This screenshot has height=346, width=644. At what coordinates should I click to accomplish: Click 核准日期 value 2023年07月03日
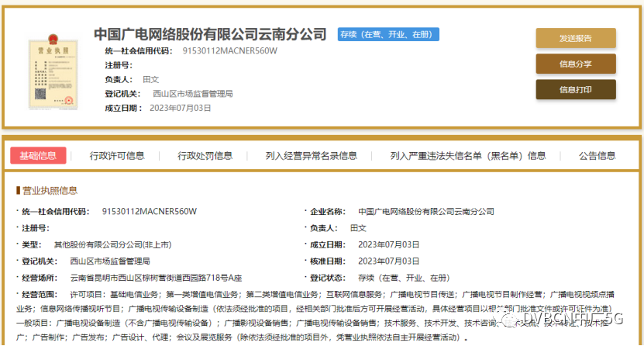pos(388,261)
